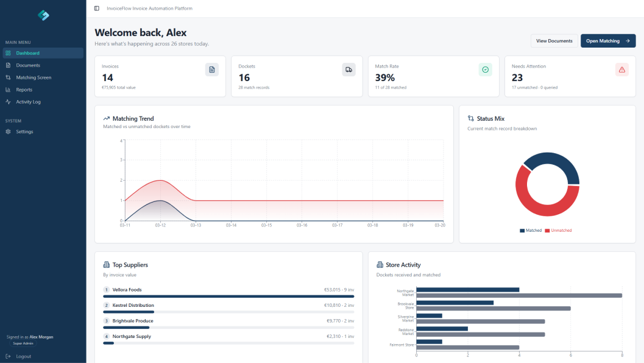Click the Brookvale Store axis label

pos(405,306)
